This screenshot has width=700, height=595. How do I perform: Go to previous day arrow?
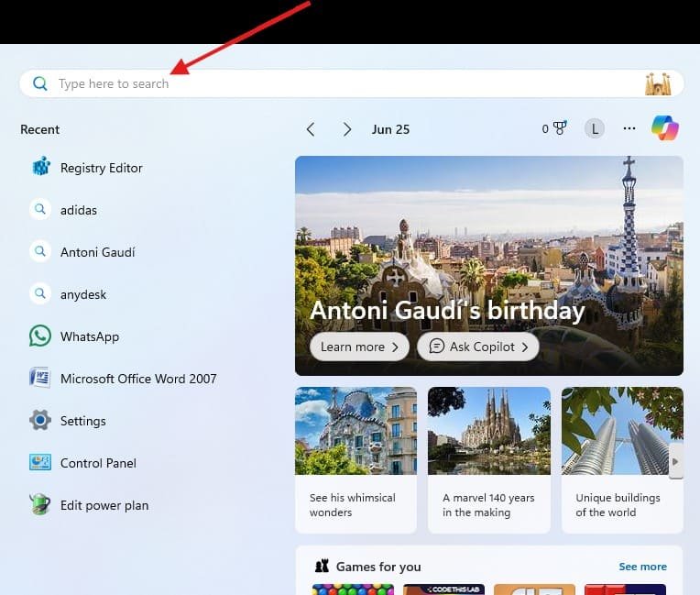point(311,129)
